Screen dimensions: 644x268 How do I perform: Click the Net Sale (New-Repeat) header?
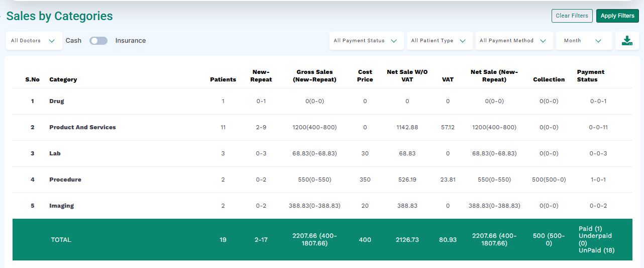point(494,76)
